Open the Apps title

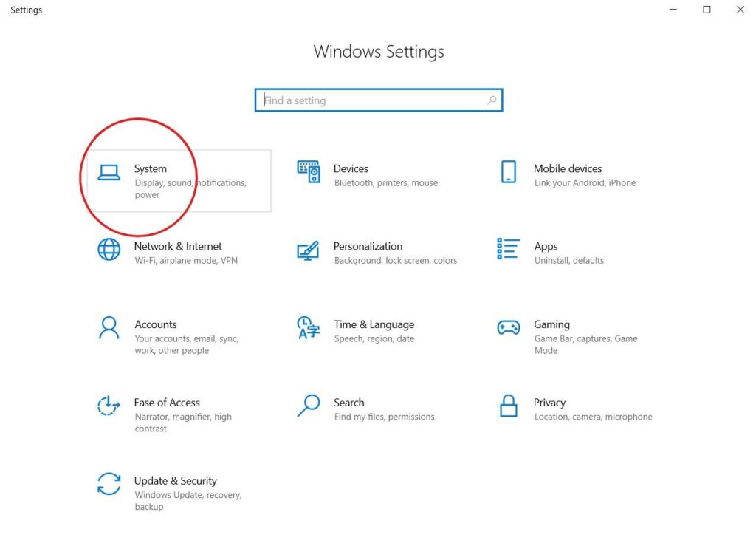546,247
